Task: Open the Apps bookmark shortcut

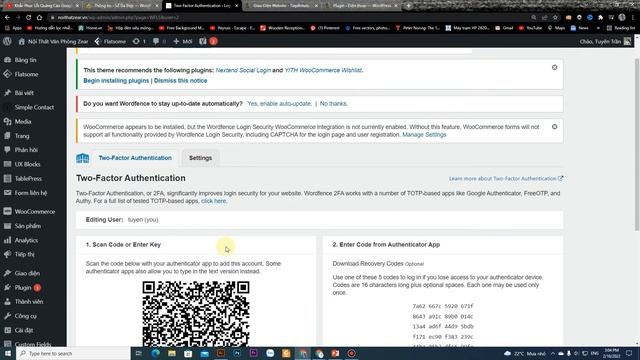Action: (13, 28)
